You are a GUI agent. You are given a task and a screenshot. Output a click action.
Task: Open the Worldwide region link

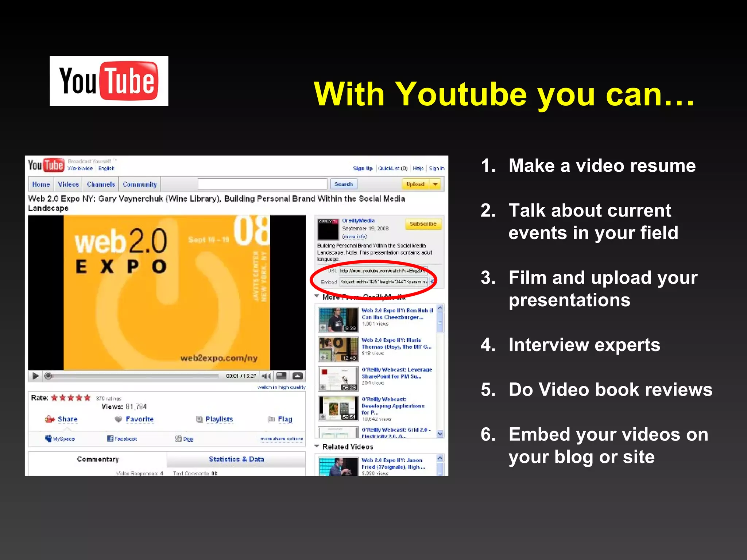(80, 168)
